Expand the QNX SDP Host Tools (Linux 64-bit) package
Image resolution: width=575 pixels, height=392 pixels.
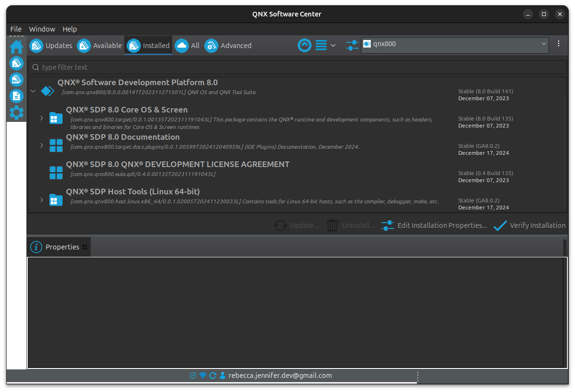point(41,200)
